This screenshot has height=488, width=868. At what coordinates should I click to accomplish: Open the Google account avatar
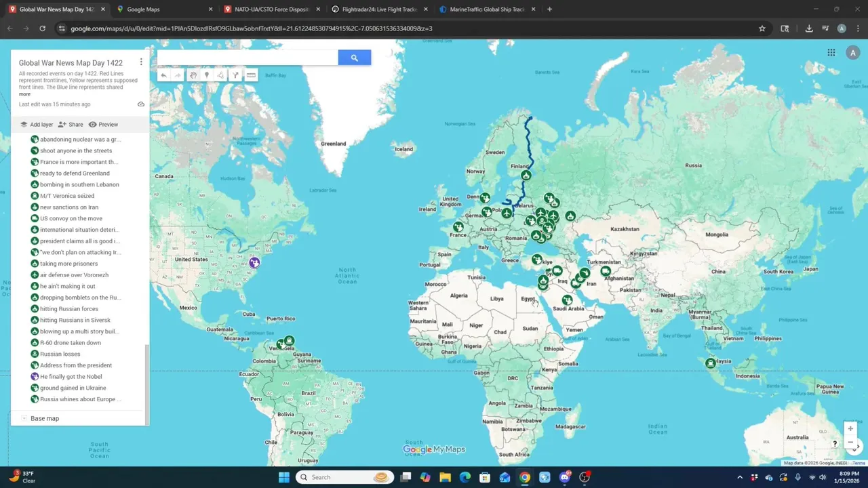point(852,53)
